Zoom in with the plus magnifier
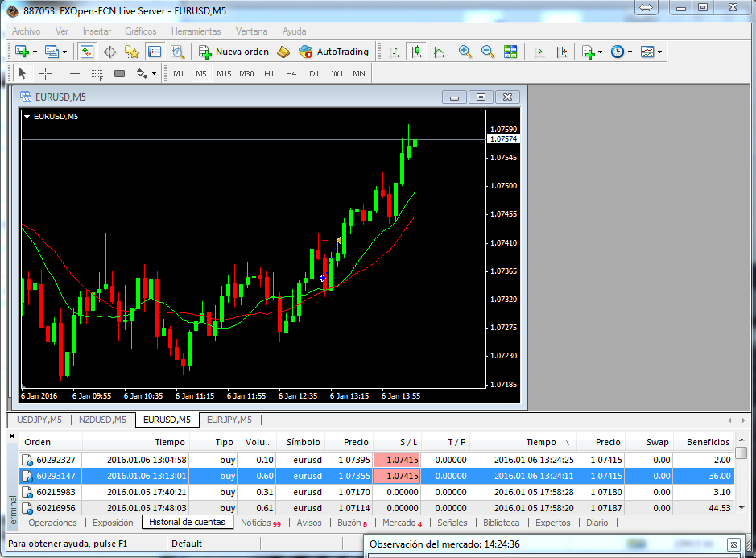Image resolution: width=756 pixels, height=558 pixels. (465, 52)
